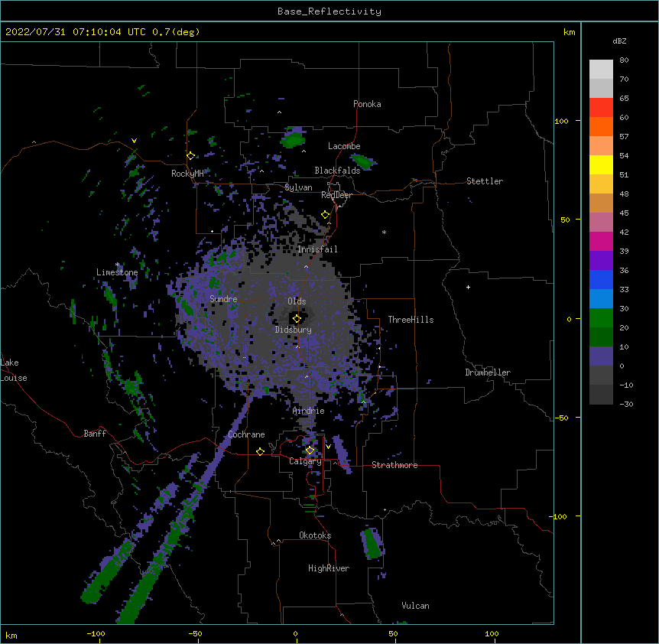Click the white plus marker north of Drumheller
The width and height of the screenshot is (659, 644).
pos(468,287)
